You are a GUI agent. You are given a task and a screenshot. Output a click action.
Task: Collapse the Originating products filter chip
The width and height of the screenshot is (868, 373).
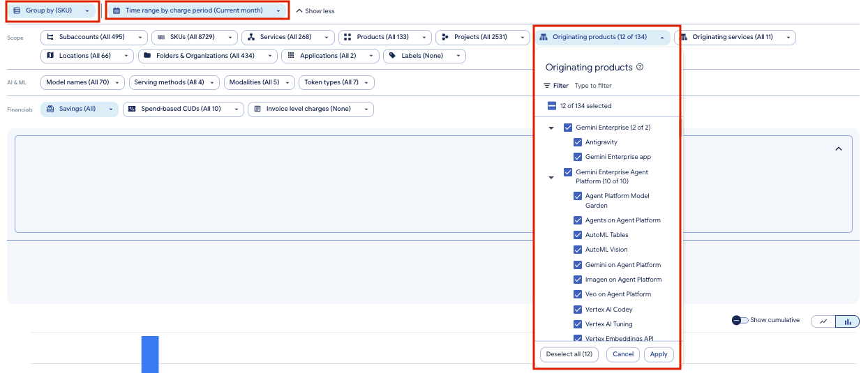click(x=603, y=37)
